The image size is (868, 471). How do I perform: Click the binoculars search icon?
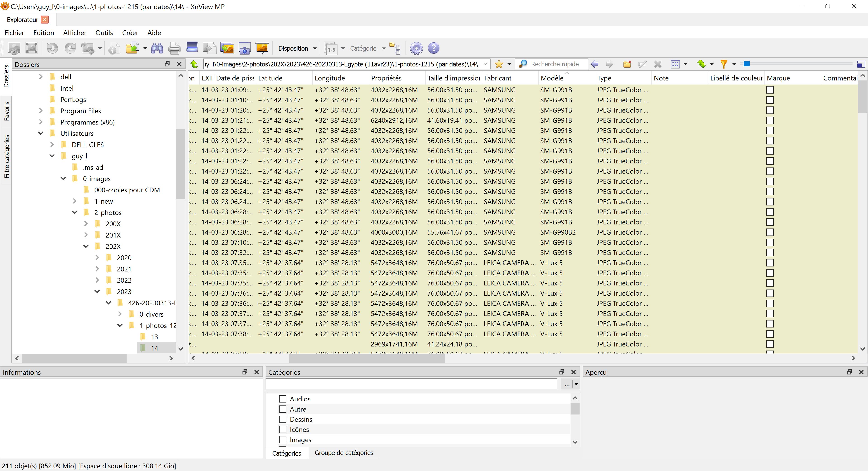click(x=157, y=49)
